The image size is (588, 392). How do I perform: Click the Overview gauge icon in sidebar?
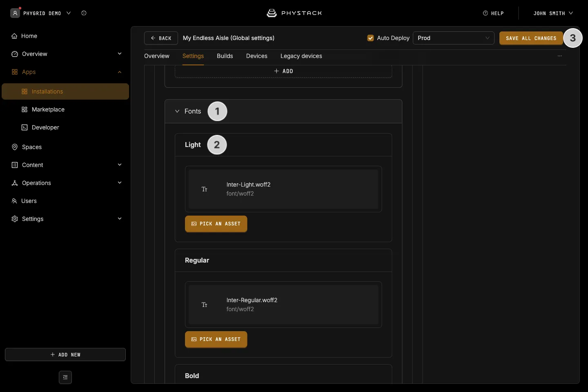pyautogui.click(x=15, y=54)
